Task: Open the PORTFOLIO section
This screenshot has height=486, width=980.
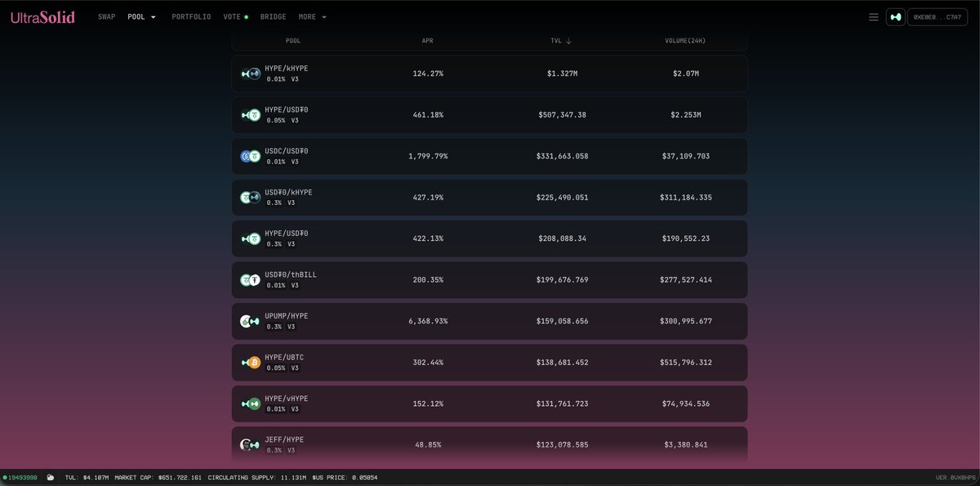Action: (191, 16)
